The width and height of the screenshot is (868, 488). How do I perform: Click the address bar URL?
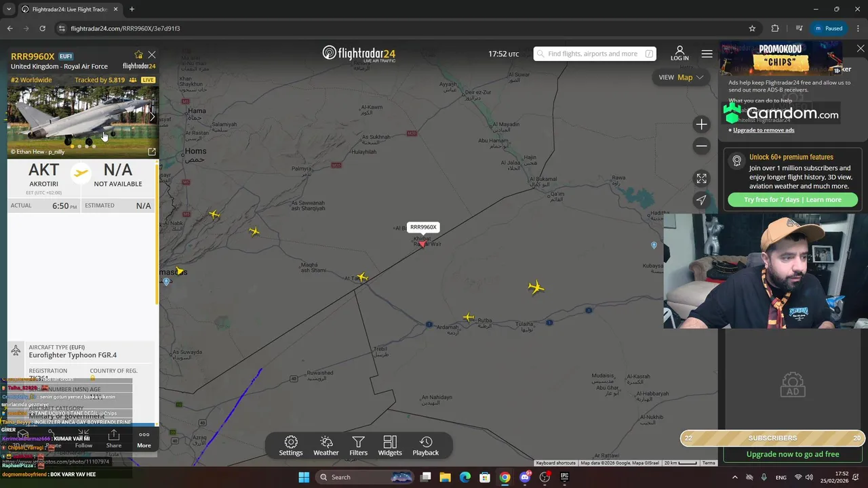(x=125, y=28)
